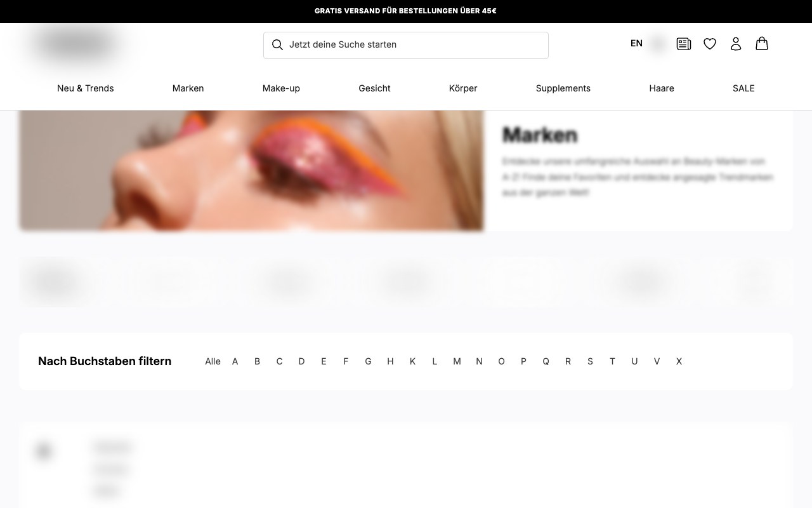Filter brands by letter N
Image resolution: width=812 pixels, height=508 pixels.
coord(479,361)
